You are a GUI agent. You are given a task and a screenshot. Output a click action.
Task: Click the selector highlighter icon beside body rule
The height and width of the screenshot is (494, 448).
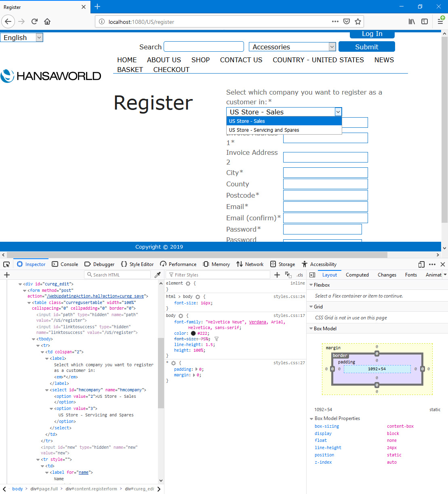(181, 316)
